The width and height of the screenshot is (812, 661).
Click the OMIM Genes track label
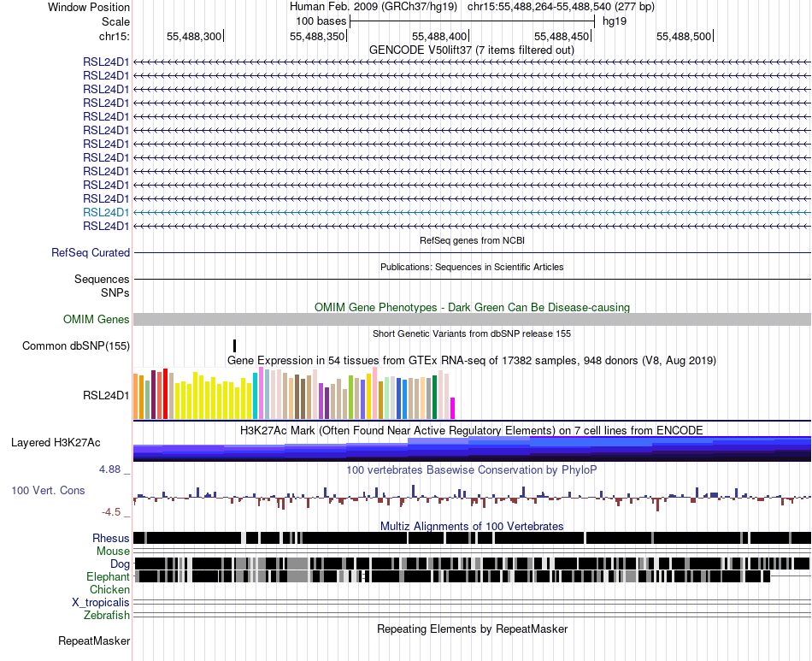pyautogui.click(x=97, y=319)
